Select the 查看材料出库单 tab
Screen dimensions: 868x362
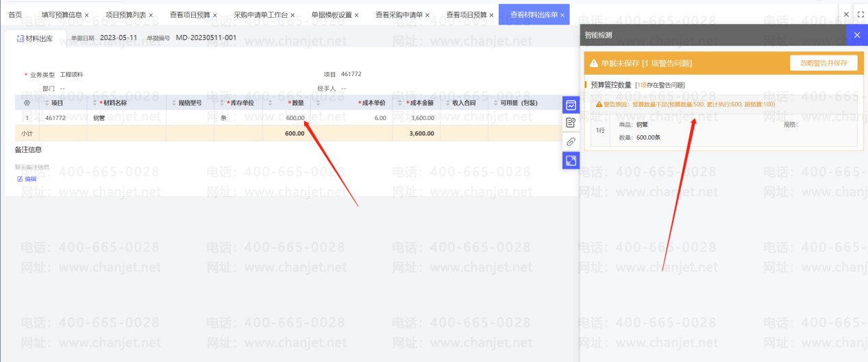534,14
